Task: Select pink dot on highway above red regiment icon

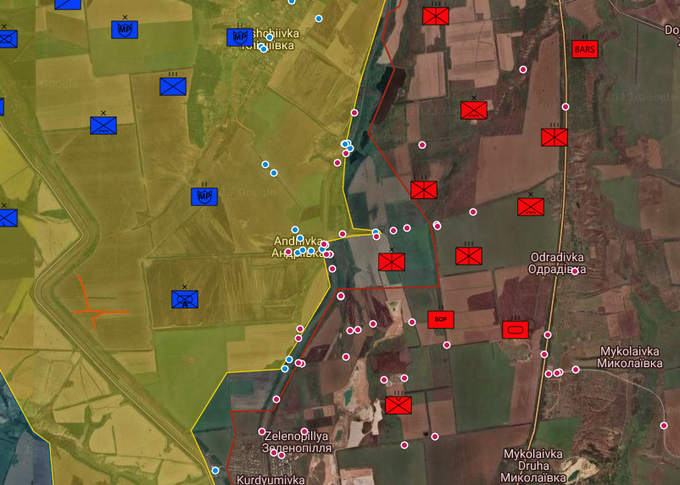Action: 565,107
